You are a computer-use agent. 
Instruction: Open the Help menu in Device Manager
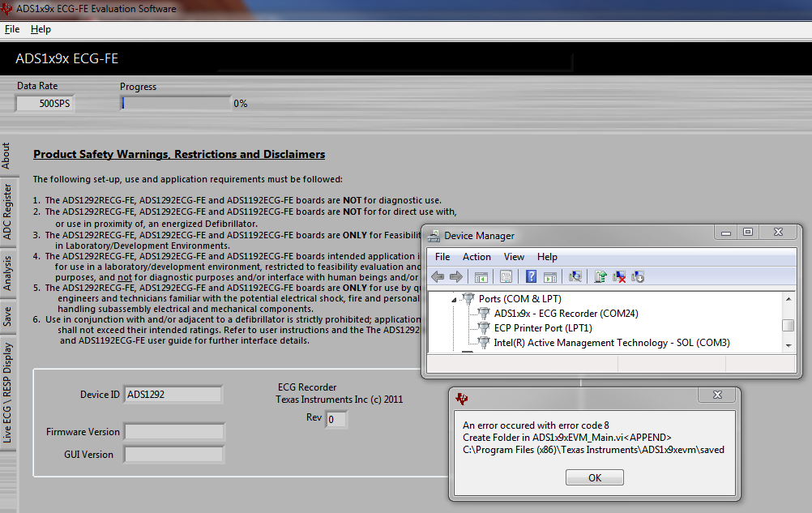547,257
